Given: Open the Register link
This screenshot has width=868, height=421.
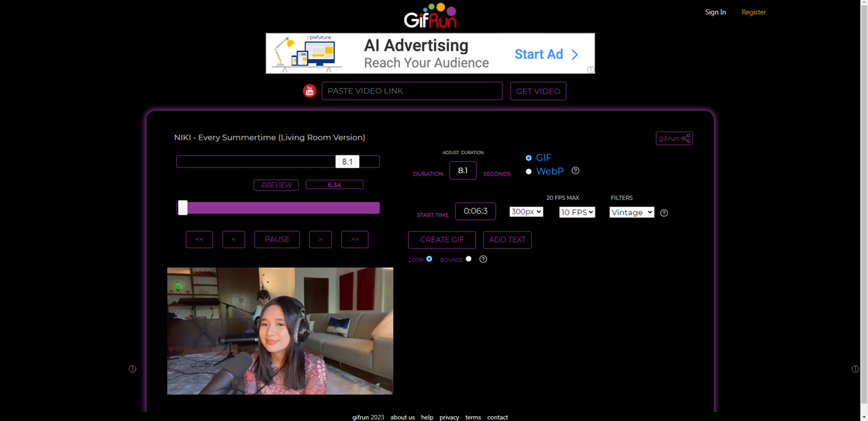Looking at the screenshot, I should 753,12.
